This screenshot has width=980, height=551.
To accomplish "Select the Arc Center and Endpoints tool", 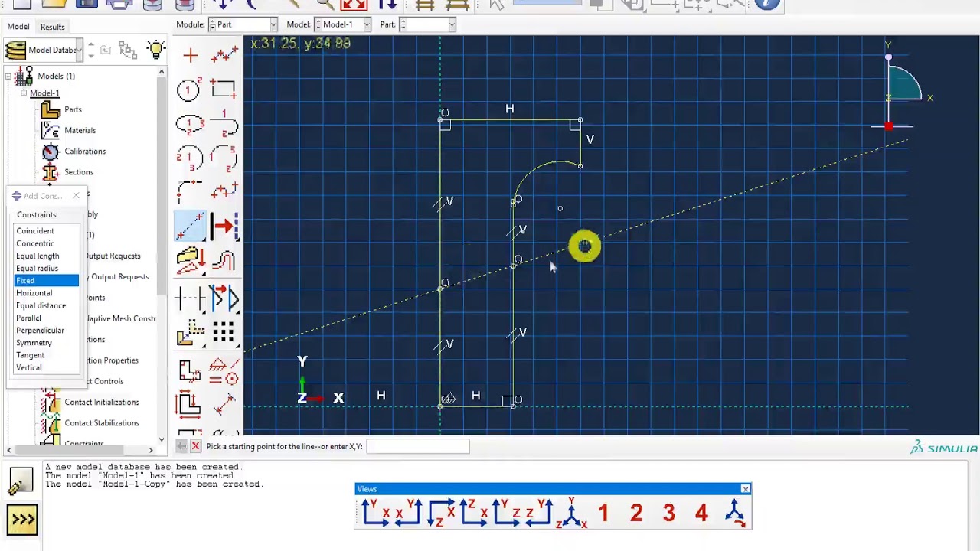I will click(190, 158).
